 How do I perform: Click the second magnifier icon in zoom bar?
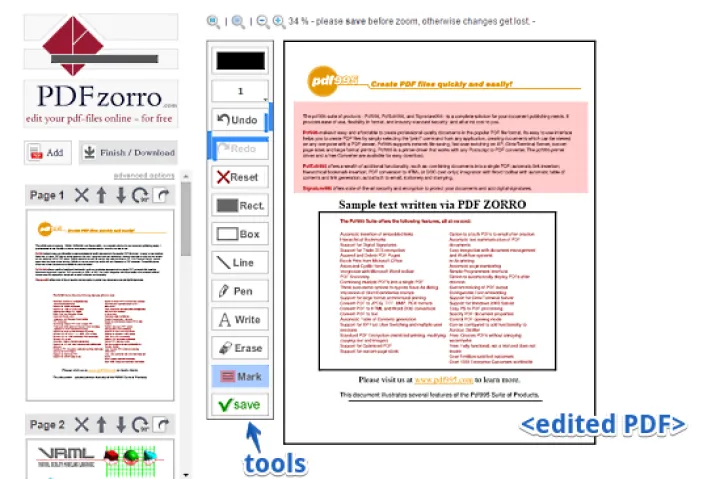[x=238, y=22]
